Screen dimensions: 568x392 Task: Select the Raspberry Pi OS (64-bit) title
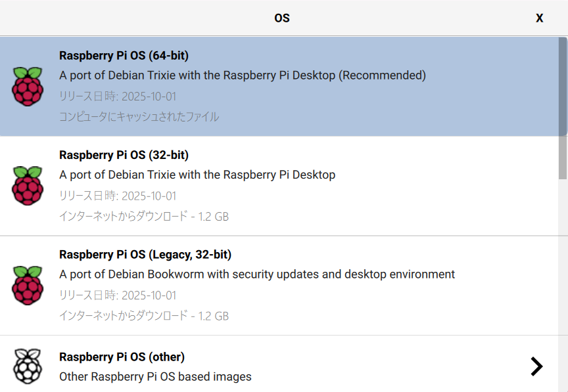(124, 55)
